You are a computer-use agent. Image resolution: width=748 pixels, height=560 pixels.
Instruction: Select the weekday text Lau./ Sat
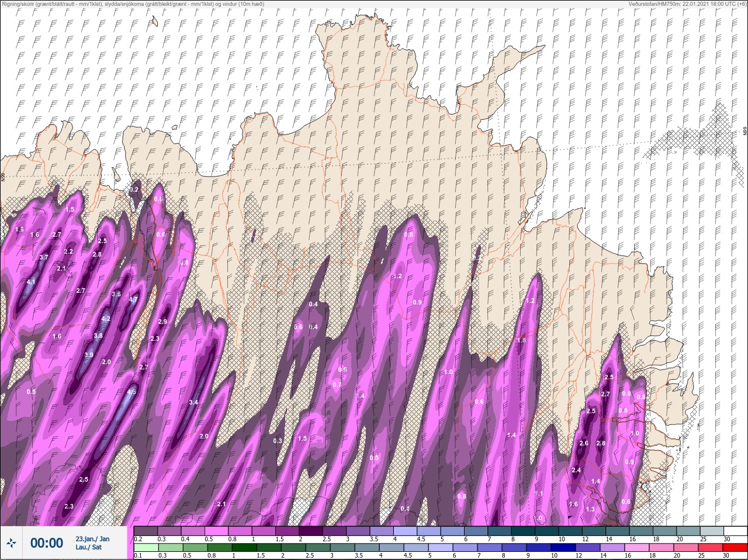pos(89,547)
